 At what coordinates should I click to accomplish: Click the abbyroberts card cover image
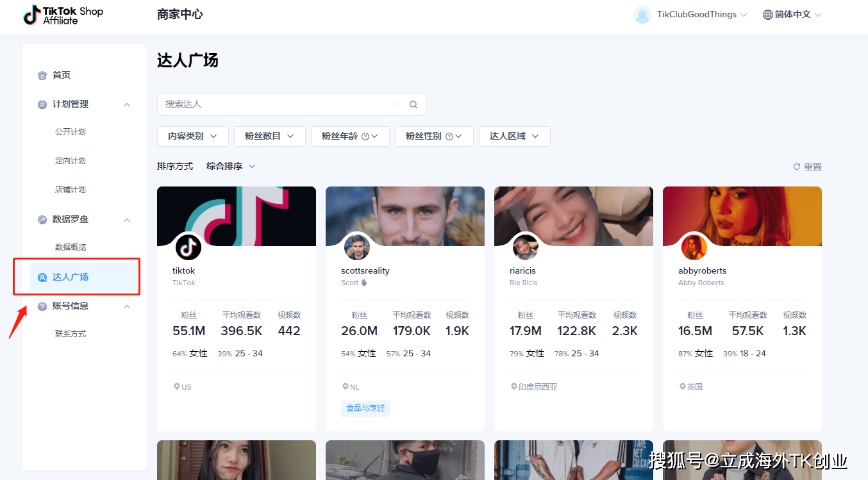coord(742,216)
